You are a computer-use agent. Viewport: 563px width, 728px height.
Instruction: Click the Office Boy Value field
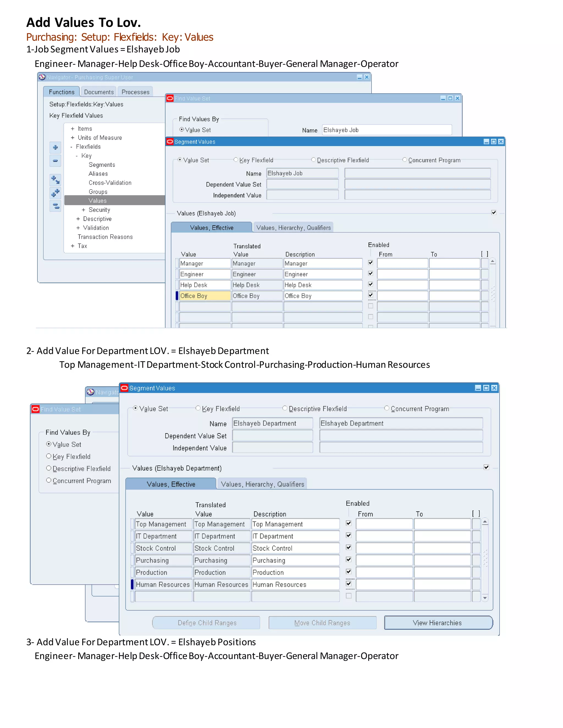coord(205,296)
